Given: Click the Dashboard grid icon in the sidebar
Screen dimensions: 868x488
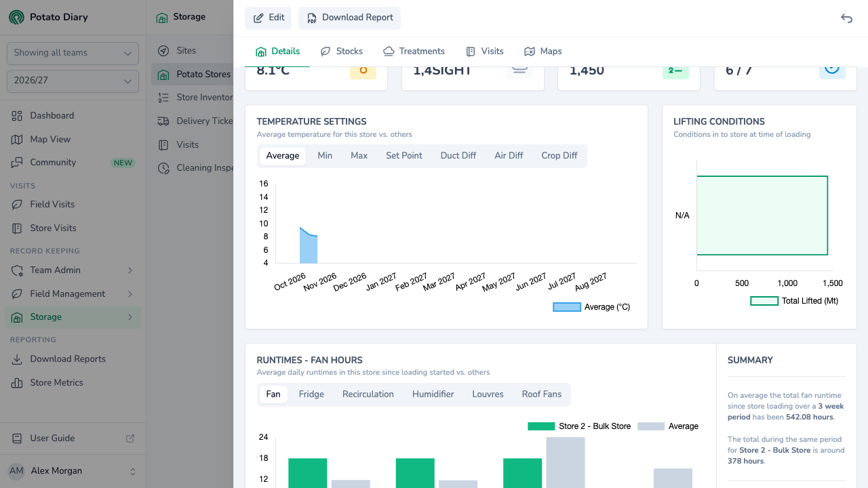Looking at the screenshot, I should (x=17, y=116).
